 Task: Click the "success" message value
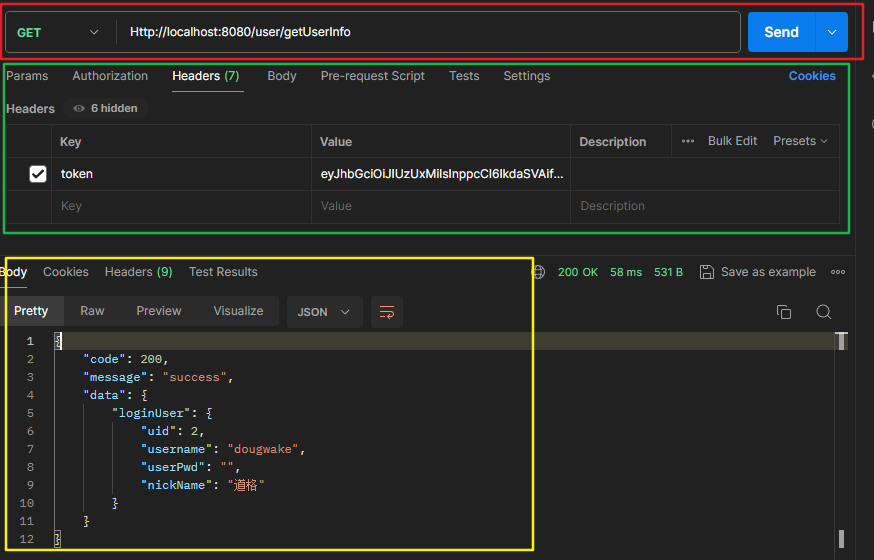tap(195, 377)
